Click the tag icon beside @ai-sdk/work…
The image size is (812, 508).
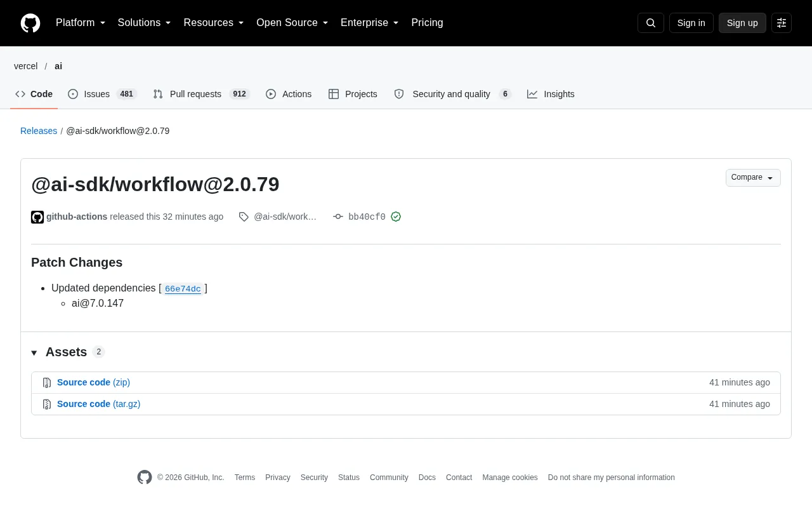(x=244, y=217)
